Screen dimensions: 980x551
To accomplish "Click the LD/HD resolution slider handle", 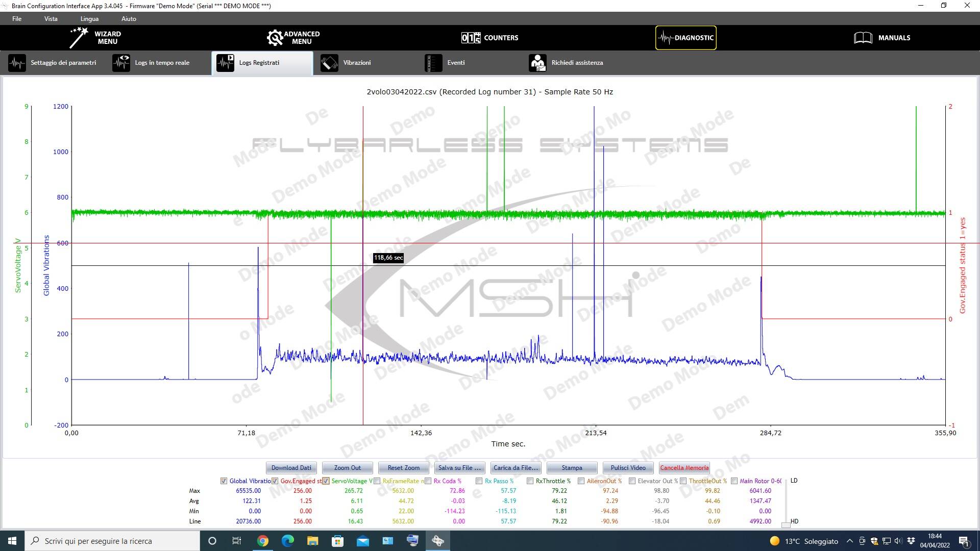I will [x=786, y=524].
